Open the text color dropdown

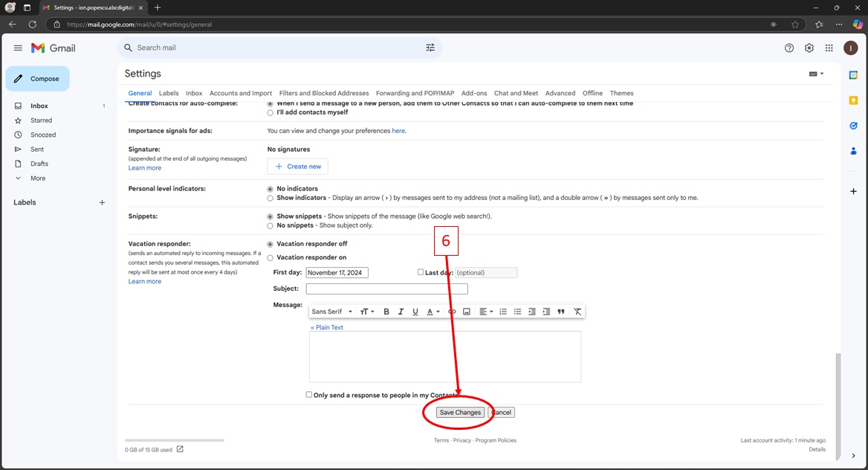[433, 312]
